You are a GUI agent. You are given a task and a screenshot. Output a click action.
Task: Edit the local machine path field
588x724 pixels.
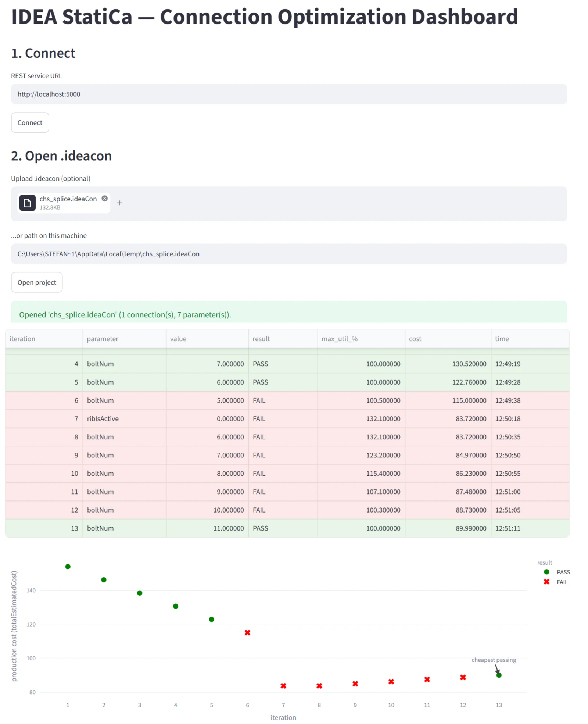289,254
